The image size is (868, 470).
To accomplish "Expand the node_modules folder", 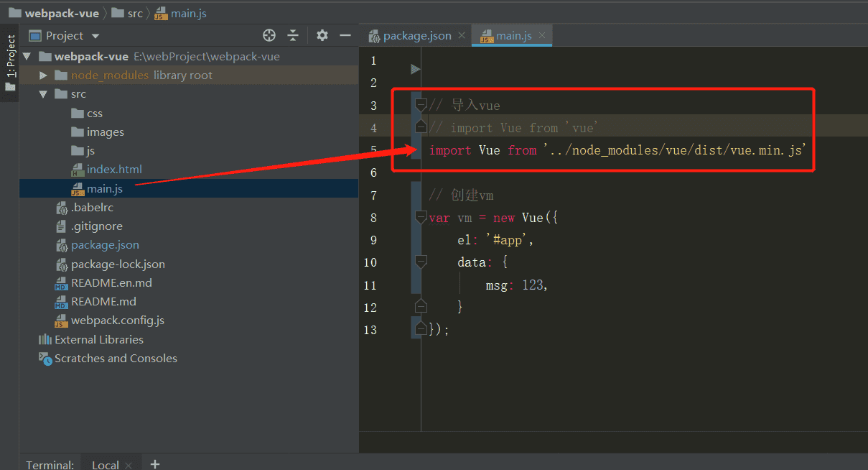I will coord(43,75).
